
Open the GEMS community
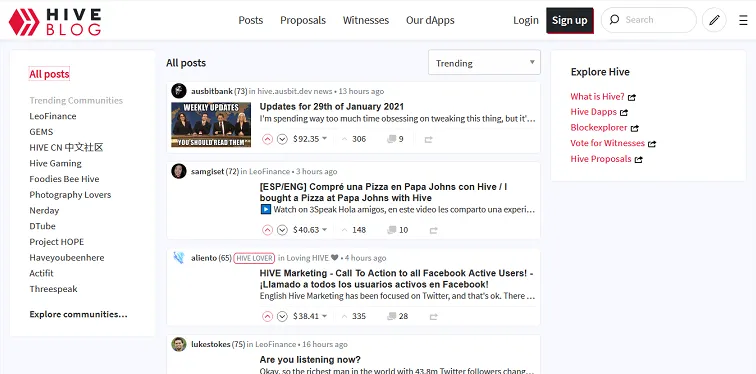41,132
